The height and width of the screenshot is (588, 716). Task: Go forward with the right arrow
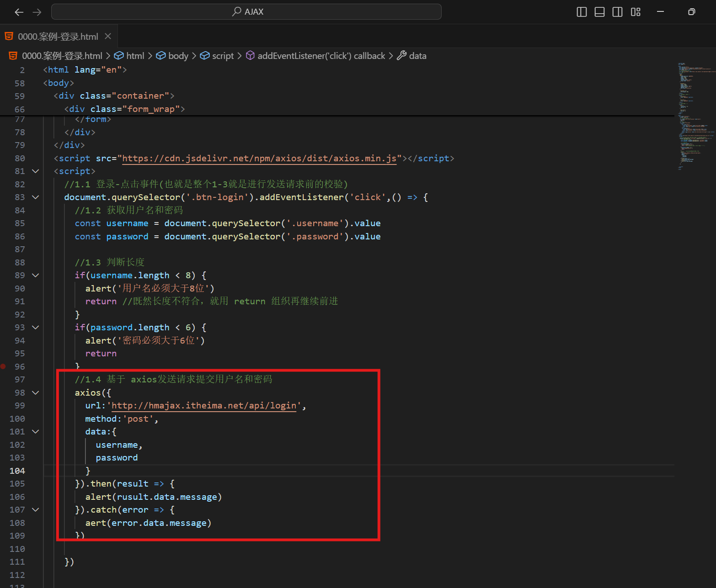37,12
